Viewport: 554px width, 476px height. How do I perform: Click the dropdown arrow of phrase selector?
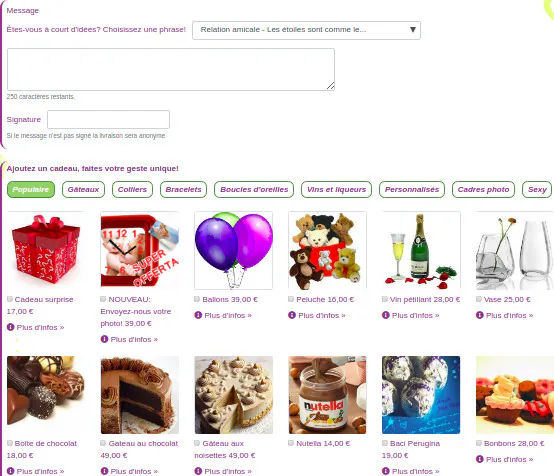pos(412,30)
